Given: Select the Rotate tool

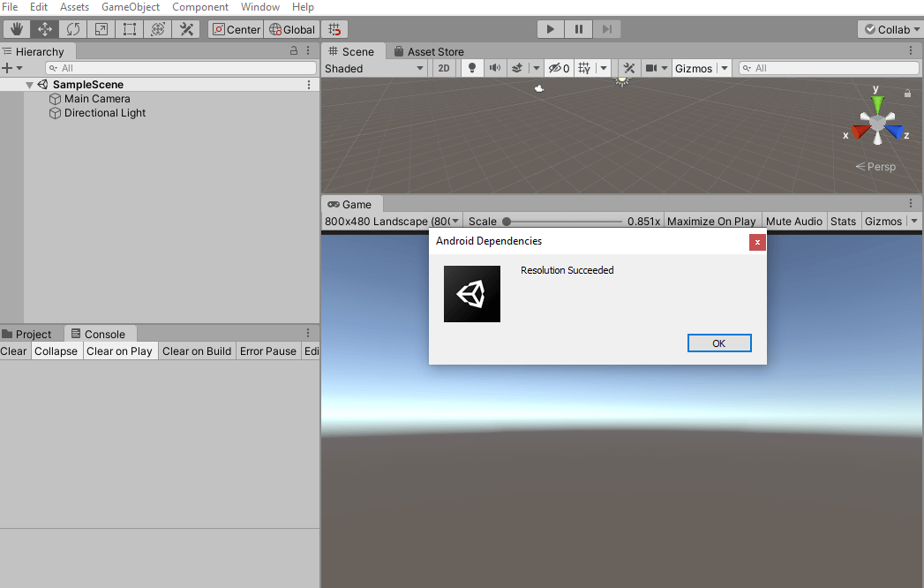Looking at the screenshot, I should (73, 29).
